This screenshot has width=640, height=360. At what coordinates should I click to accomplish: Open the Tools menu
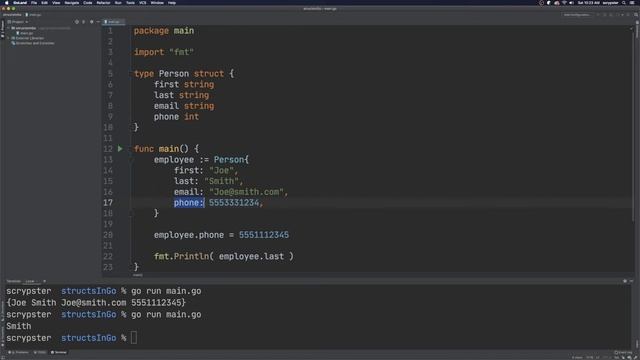[x=130, y=2]
